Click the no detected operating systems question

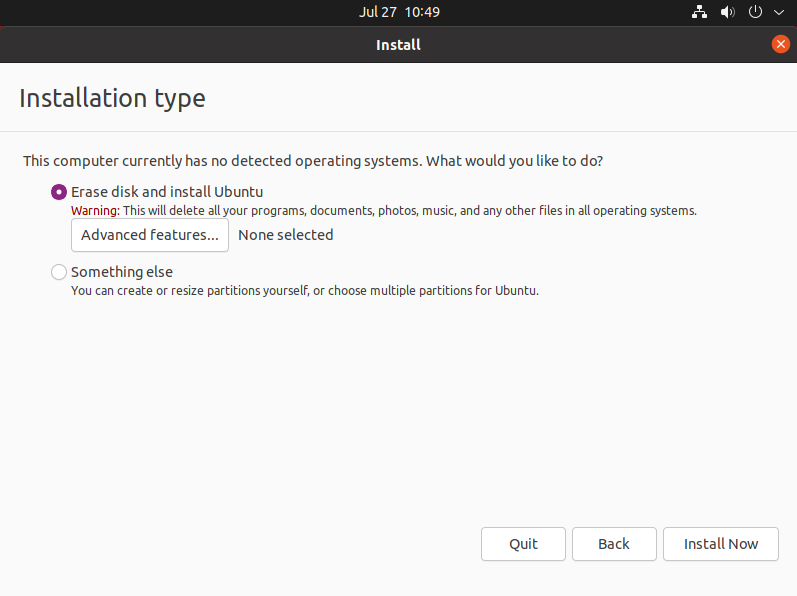point(313,160)
